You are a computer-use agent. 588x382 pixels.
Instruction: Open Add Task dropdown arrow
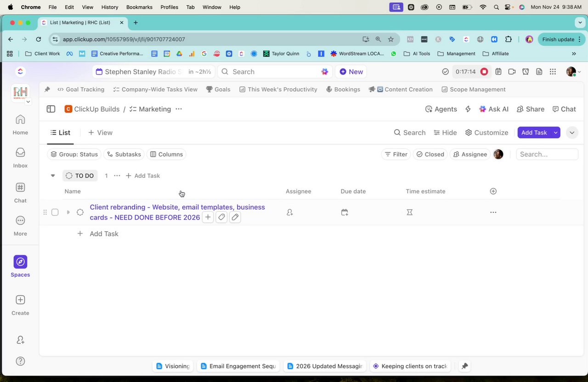(556, 132)
